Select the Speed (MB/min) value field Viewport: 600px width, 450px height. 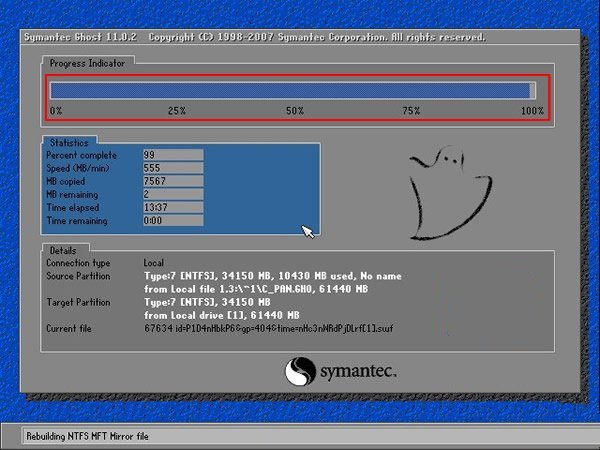(174, 168)
